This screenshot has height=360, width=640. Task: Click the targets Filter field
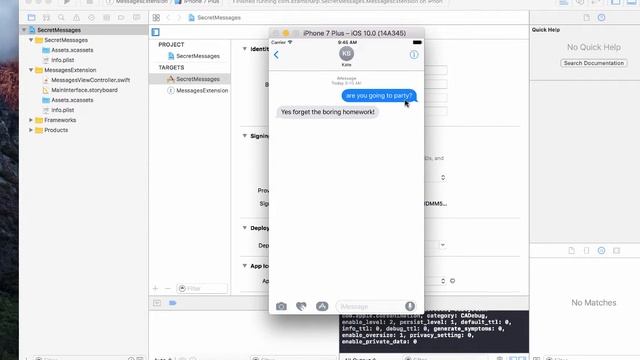[x=202, y=288]
